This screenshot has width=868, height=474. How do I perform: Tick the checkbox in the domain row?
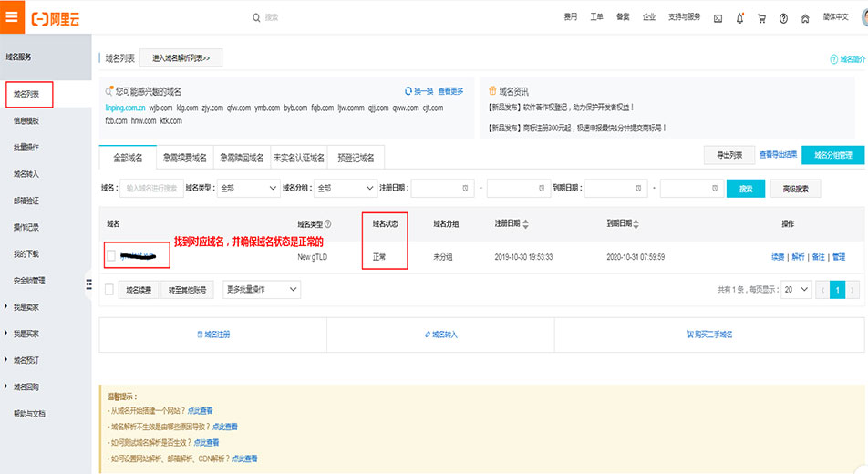click(110, 256)
